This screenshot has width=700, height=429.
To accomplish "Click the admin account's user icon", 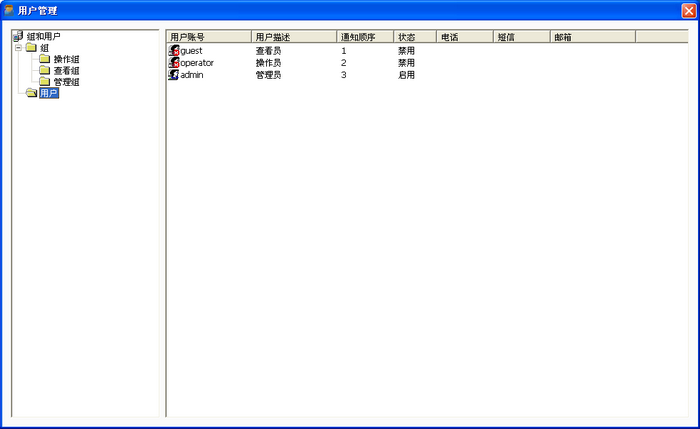I will point(174,75).
